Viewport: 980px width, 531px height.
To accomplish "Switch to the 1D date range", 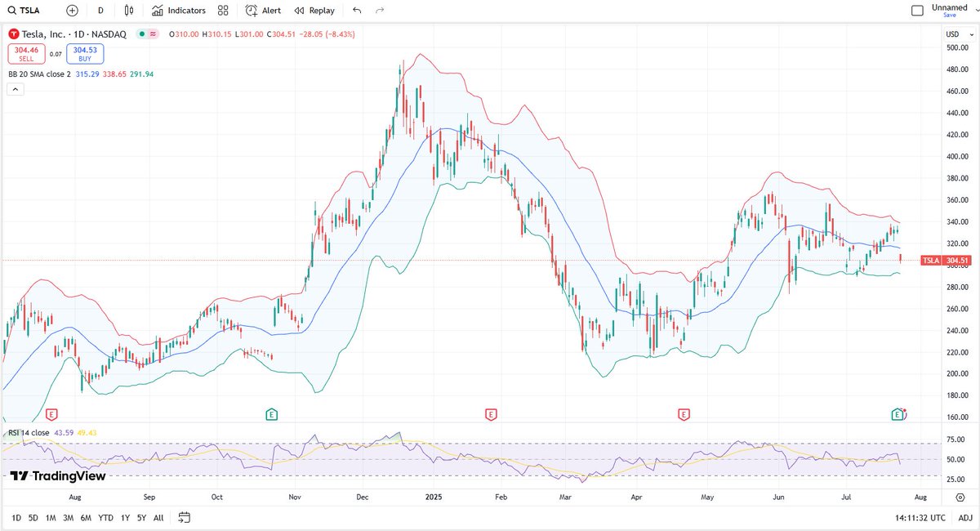I will 16,518.
